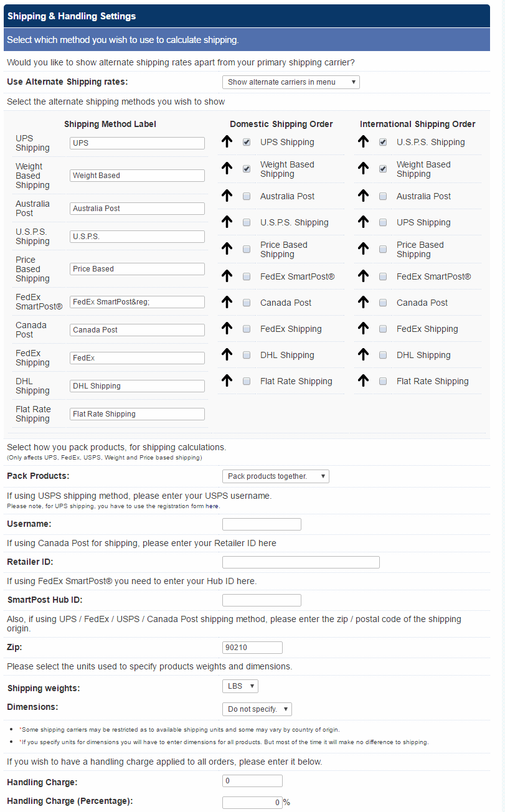505x812 pixels.
Task: Move DHL Shipping up in international order
Action: 363,354
